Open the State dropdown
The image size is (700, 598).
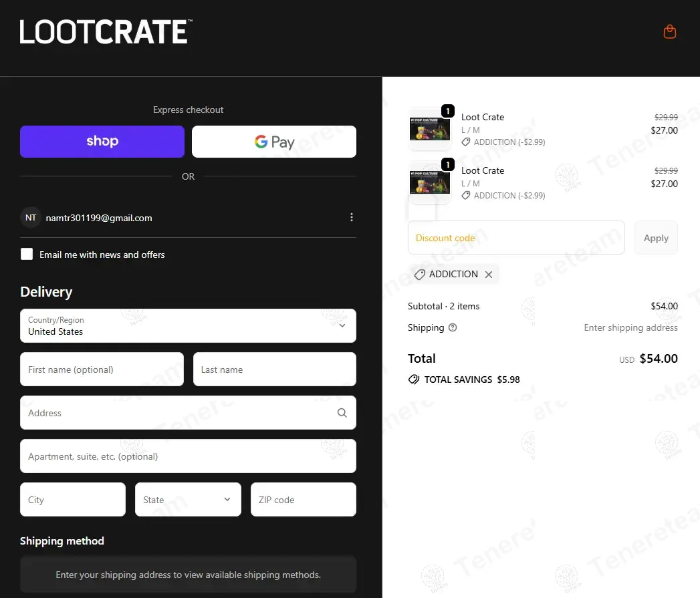[x=188, y=499]
